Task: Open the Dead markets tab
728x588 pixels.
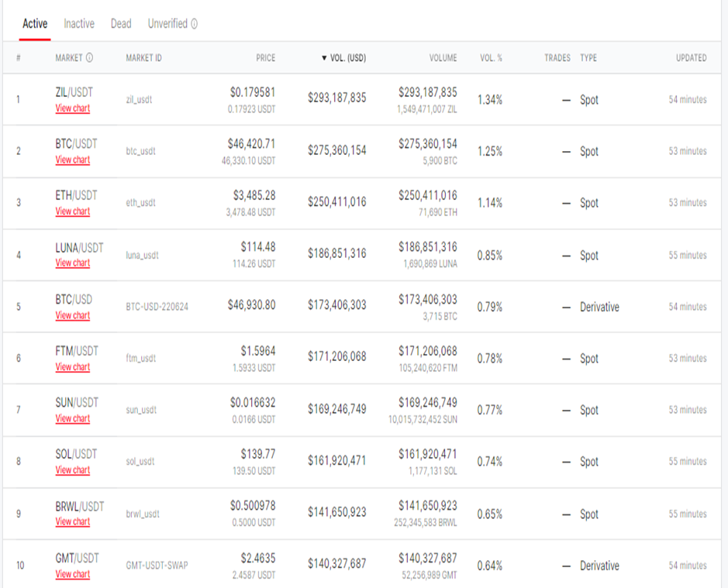Action: tap(121, 24)
